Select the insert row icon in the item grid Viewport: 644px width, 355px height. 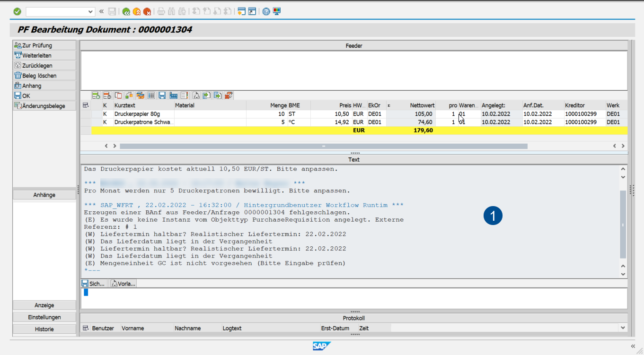click(x=96, y=95)
